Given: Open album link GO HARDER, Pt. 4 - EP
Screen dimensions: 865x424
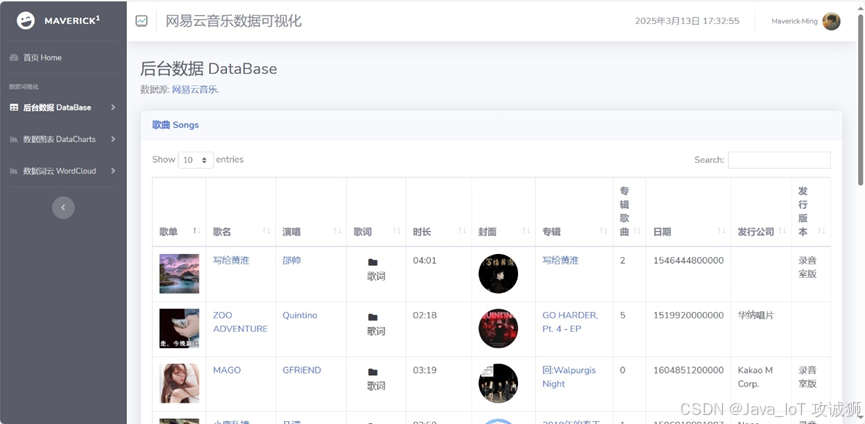Looking at the screenshot, I should [570, 322].
